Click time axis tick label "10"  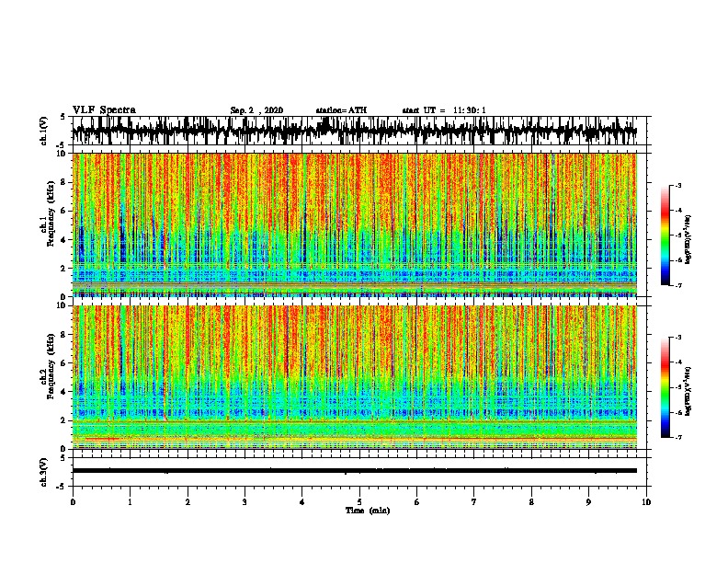646,502
